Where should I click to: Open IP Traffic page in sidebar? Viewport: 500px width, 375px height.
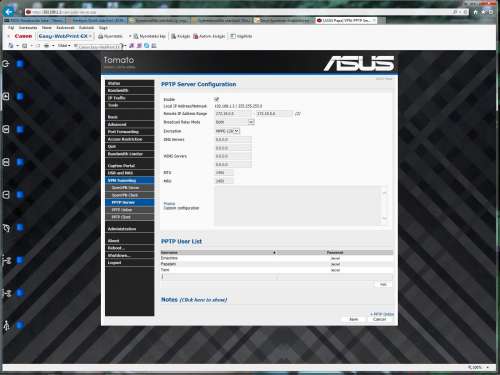(130, 98)
